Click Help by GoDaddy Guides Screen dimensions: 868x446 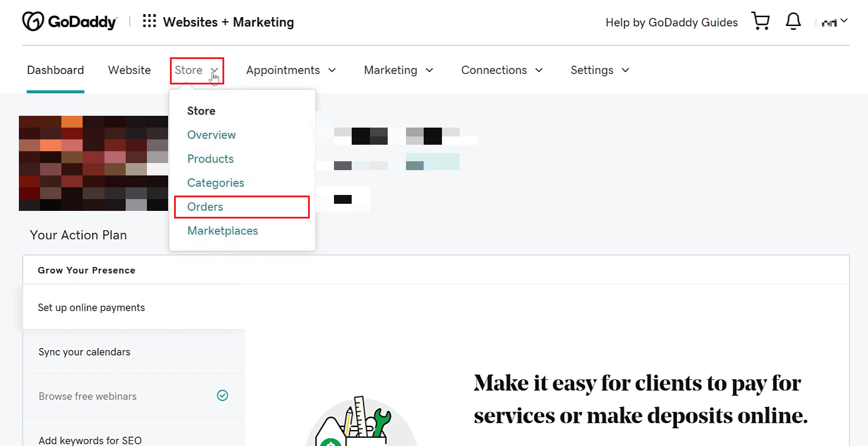(x=672, y=22)
